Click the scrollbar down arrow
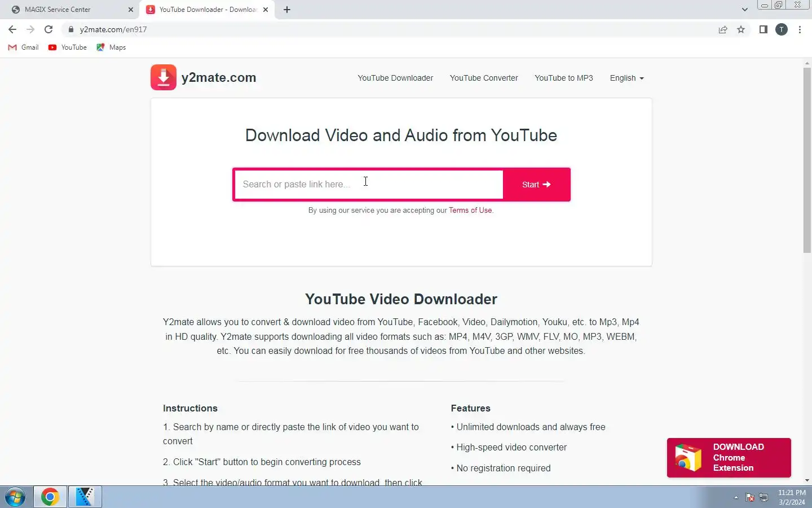 point(807,480)
